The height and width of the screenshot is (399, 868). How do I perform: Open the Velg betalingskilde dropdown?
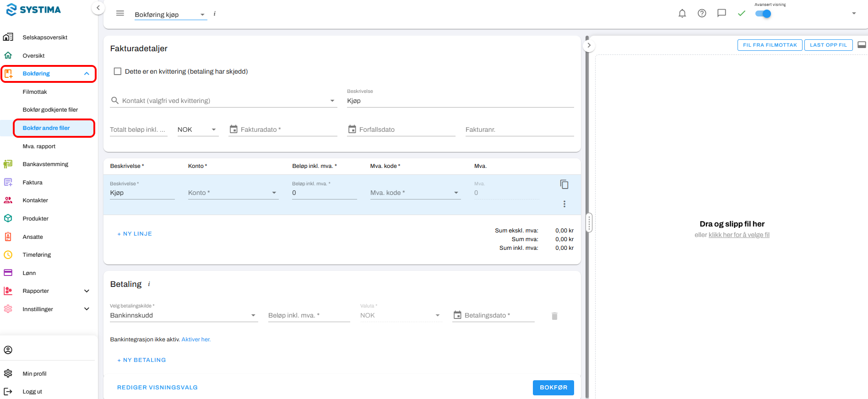coord(184,315)
